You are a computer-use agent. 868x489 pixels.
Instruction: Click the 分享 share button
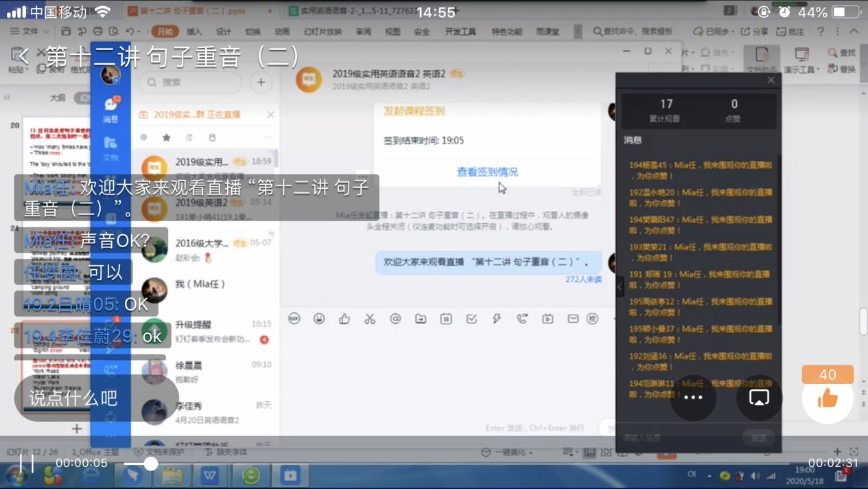coord(755,32)
